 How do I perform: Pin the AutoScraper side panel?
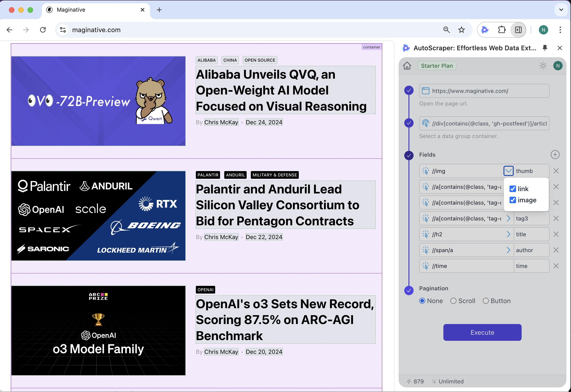(x=545, y=48)
